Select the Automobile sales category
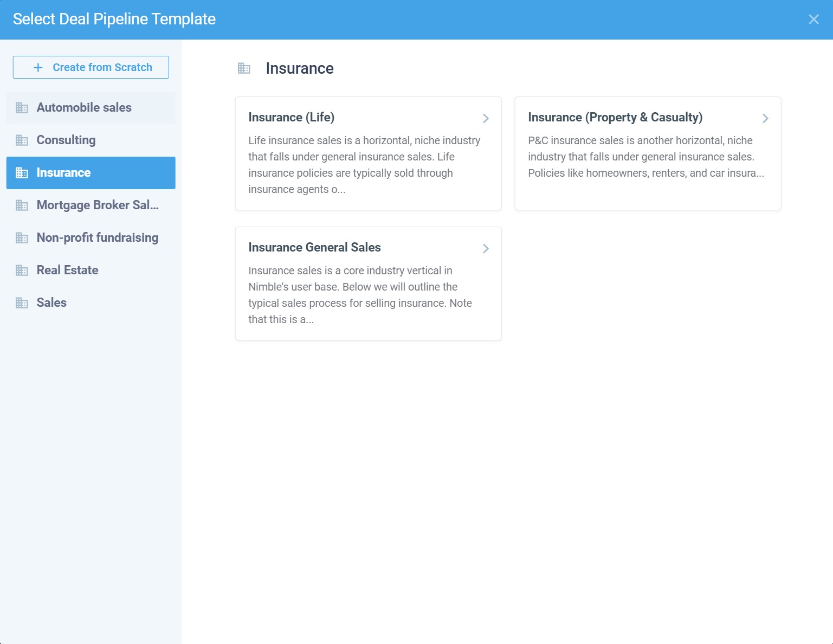 (x=84, y=108)
